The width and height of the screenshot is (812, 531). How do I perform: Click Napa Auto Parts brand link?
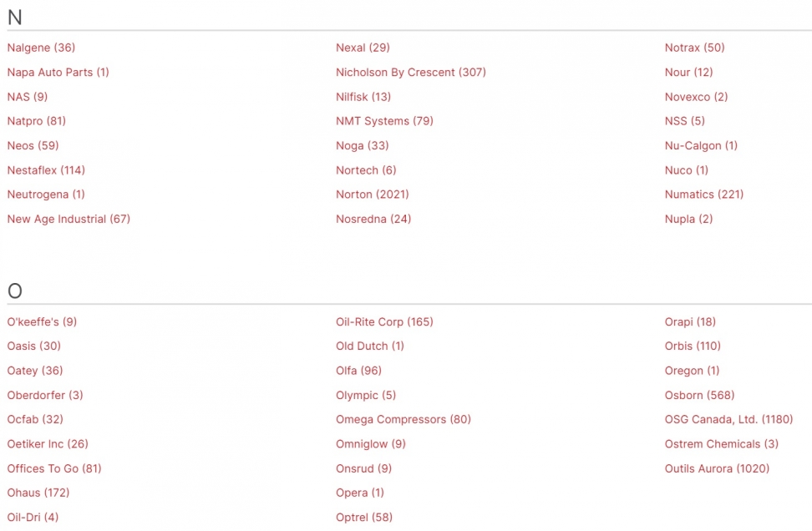tap(58, 72)
